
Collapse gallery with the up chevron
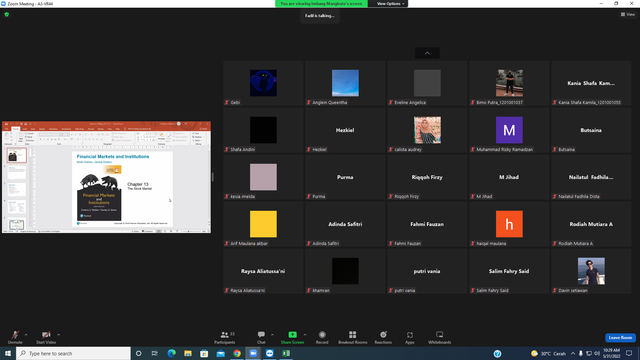point(427,53)
